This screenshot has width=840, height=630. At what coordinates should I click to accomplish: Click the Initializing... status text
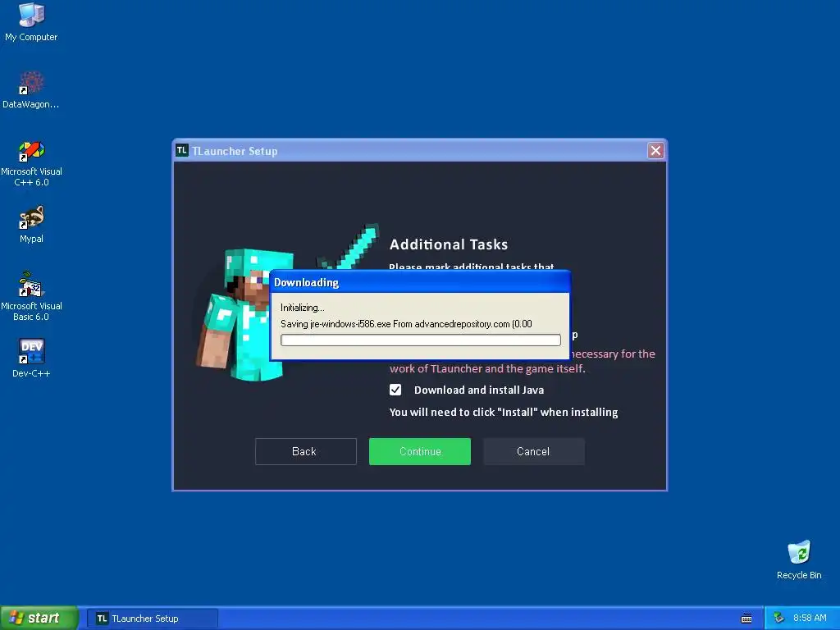[x=302, y=308]
